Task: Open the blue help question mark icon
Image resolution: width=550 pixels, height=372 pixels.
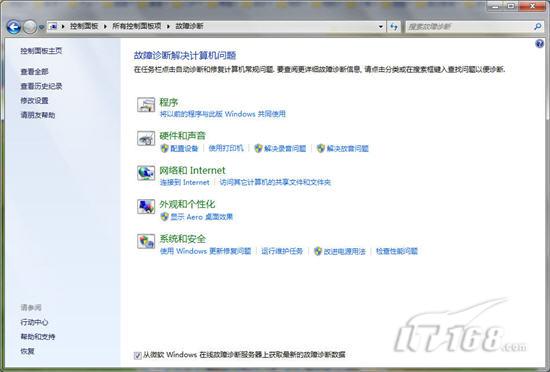Action: click(539, 44)
